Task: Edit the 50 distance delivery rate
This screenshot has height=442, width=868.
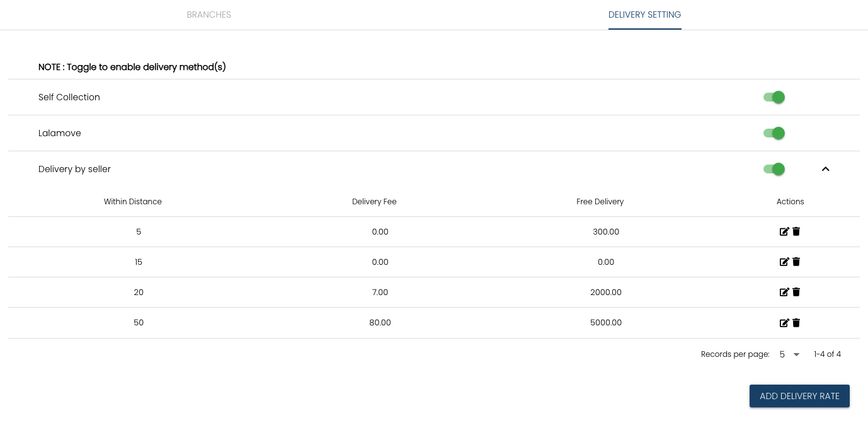Action: coord(784,323)
